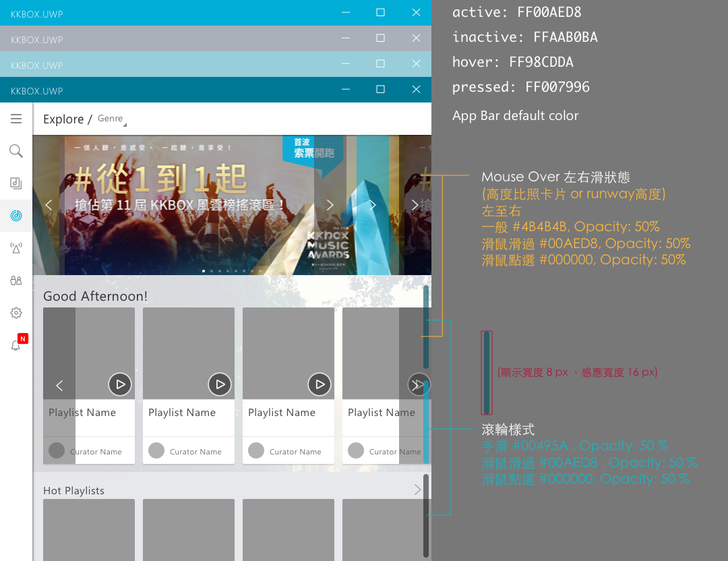Click the 'active: FF00AED8' color note
Screen dimensions: 728x561
coord(517,12)
